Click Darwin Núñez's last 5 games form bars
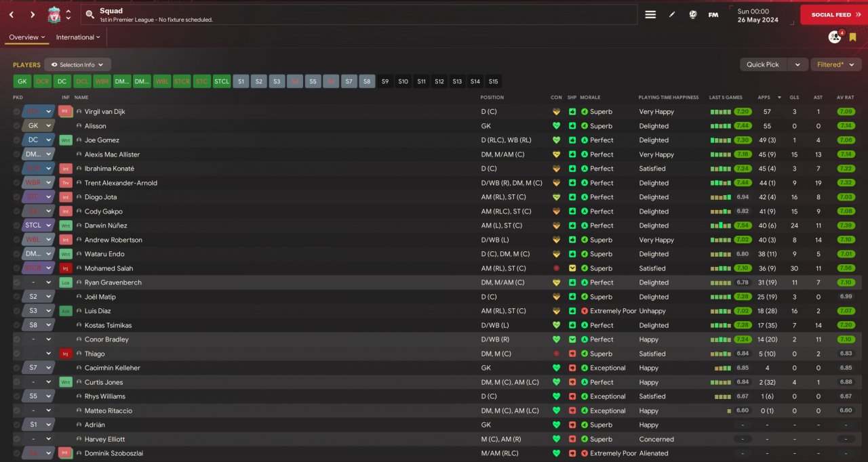 pos(721,226)
